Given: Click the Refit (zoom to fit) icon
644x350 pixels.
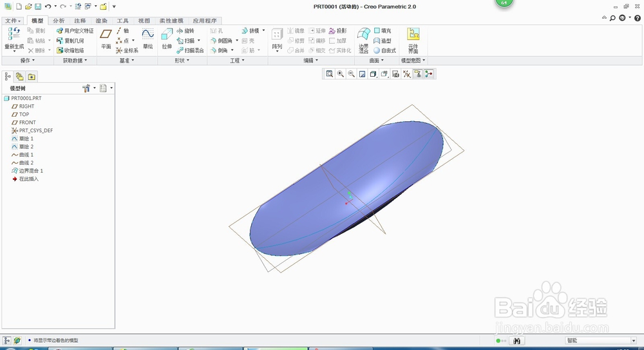Looking at the screenshot, I should point(329,74).
